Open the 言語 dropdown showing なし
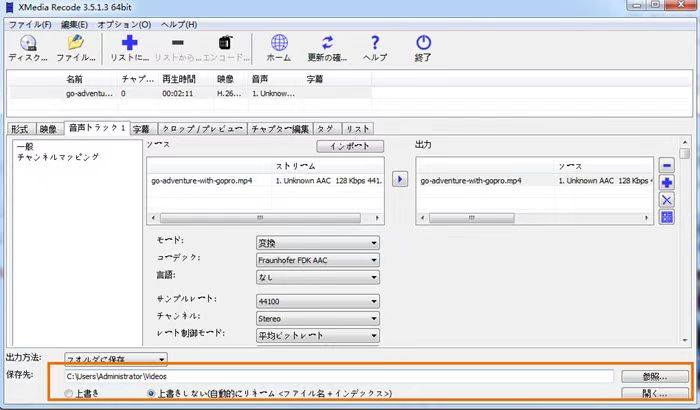Screen dimensions: 700x410 [x=318, y=277]
